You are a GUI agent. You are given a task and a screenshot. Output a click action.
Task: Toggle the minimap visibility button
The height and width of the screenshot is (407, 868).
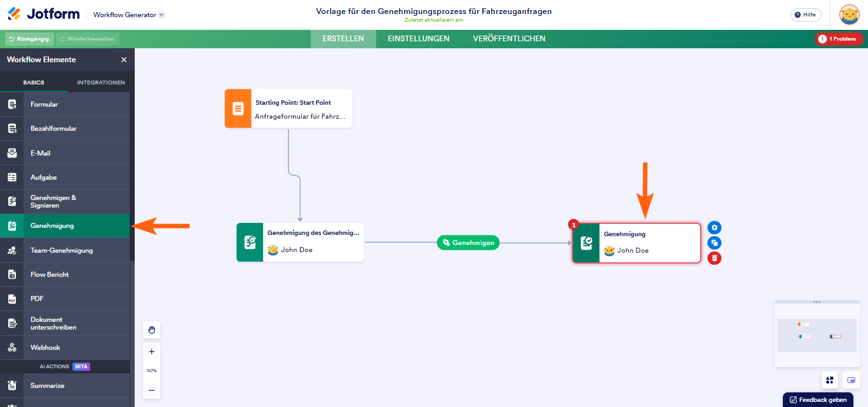click(851, 380)
